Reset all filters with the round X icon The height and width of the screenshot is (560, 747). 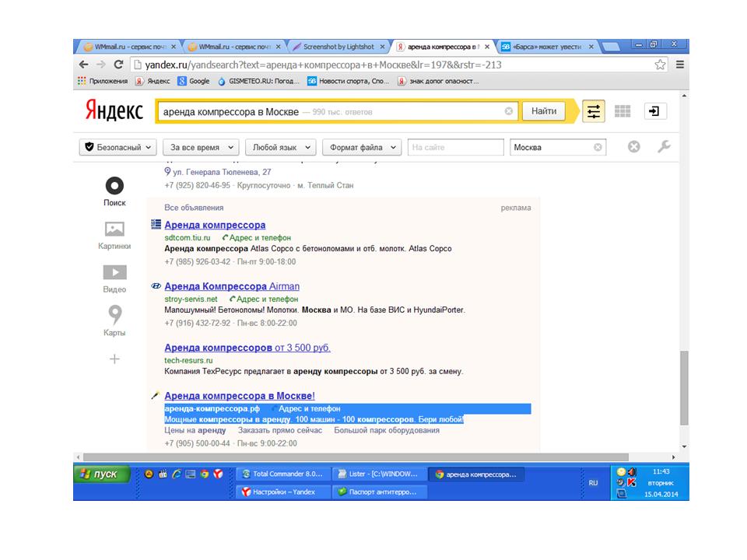click(x=633, y=147)
